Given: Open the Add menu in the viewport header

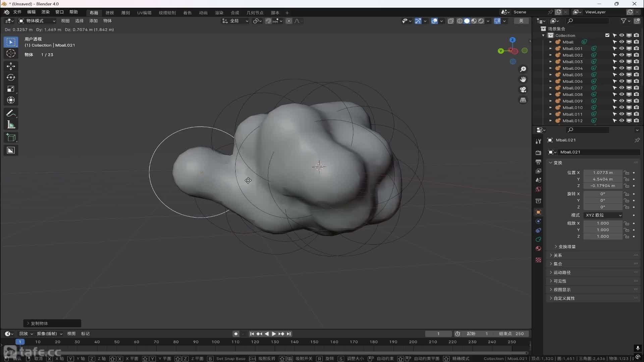Looking at the screenshot, I should click(x=93, y=21).
